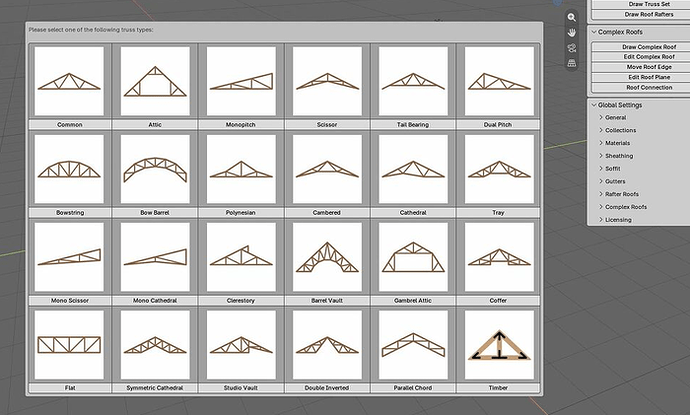The image size is (690, 415).
Task: Click the Timber label button
Action: (x=498, y=388)
